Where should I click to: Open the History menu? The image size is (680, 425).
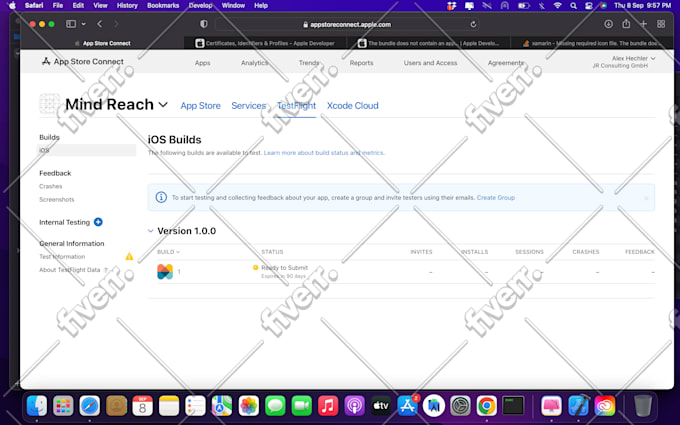point(127,6)
